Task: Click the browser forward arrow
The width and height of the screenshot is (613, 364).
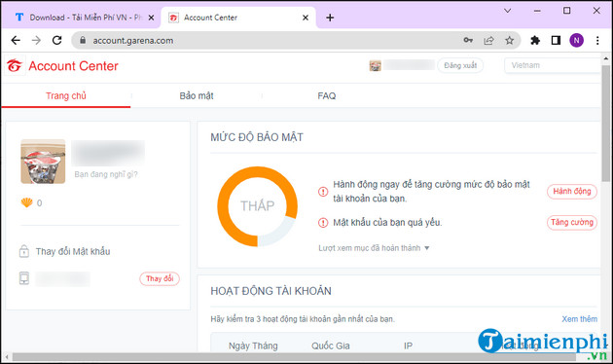Action: pos(36,40)
